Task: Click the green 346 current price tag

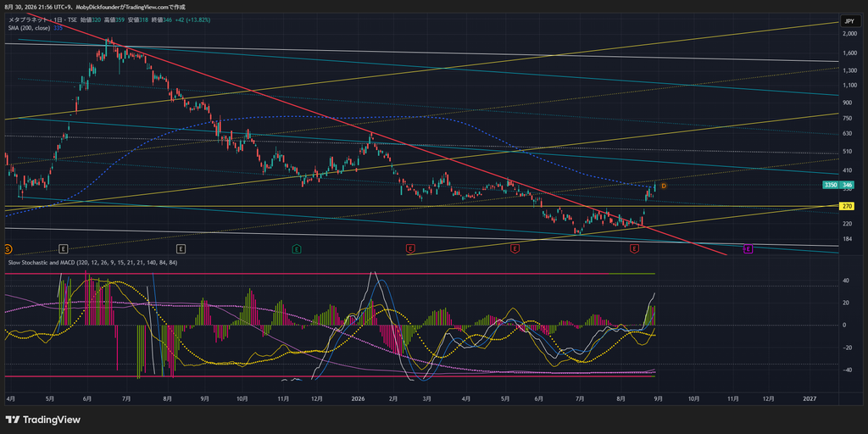Action: (847, 184)
